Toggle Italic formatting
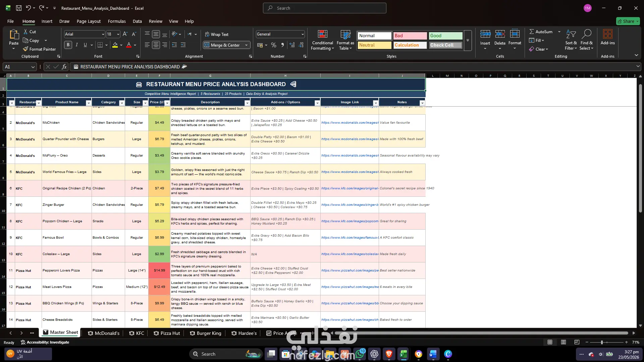 (77, 45)
